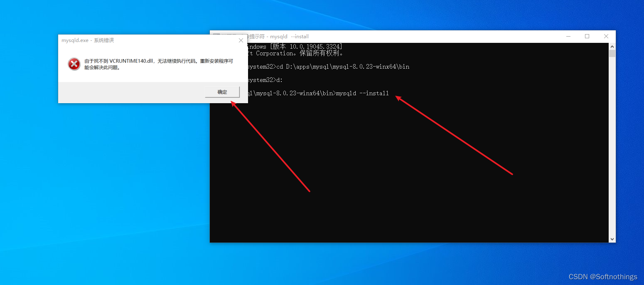Screen dimensions: 644x285
Task: Close the mysqld.exe system error dialog
Action: pos(241,40)
